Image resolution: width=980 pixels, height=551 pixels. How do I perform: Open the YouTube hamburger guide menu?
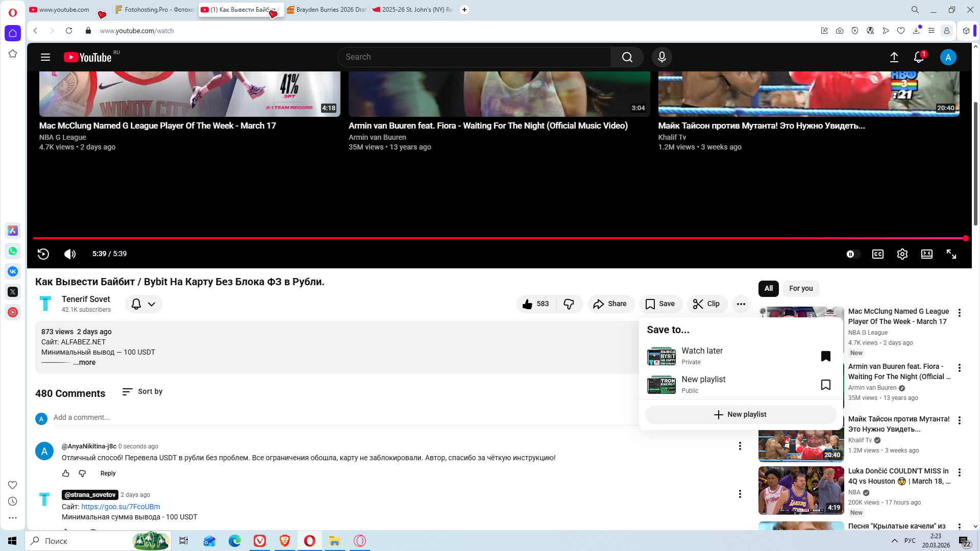45,57
